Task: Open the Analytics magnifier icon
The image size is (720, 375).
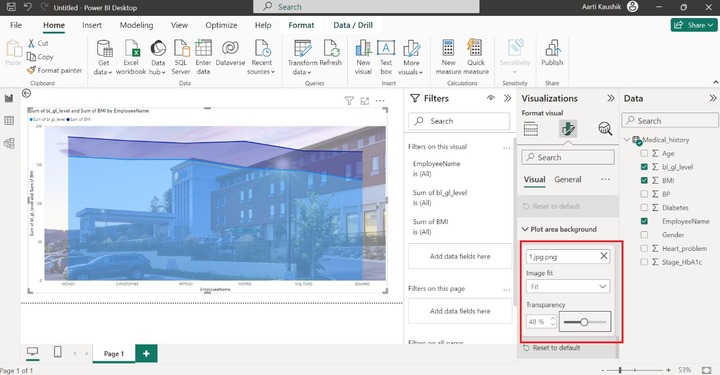Action: coord(605,129)
